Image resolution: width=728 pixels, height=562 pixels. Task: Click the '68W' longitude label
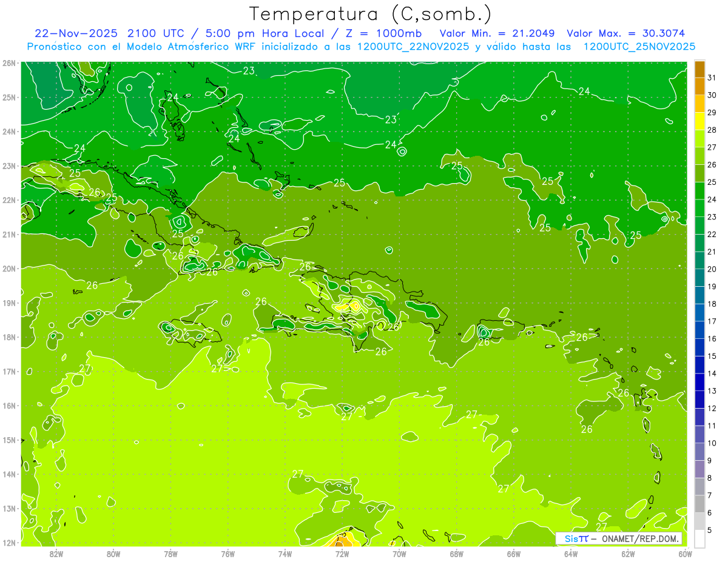pyautogui.click(x=457, y=554)
